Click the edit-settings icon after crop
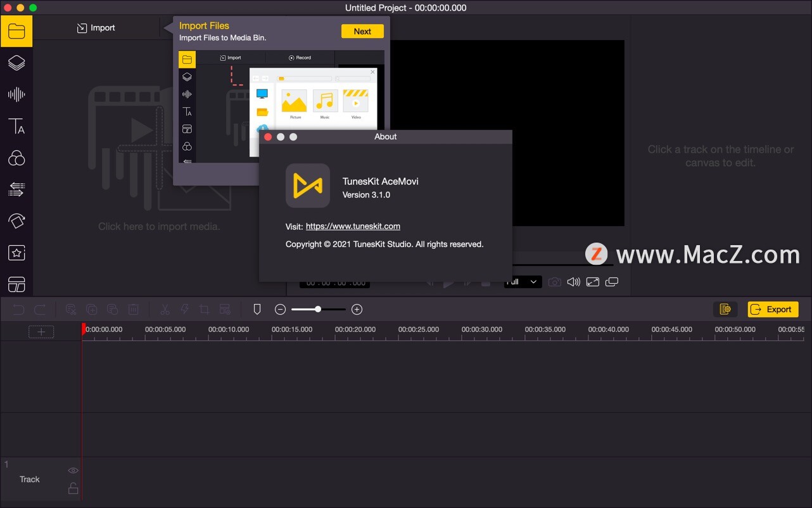The width and height of the screenshot is (812, 508). tap(224, 310)
